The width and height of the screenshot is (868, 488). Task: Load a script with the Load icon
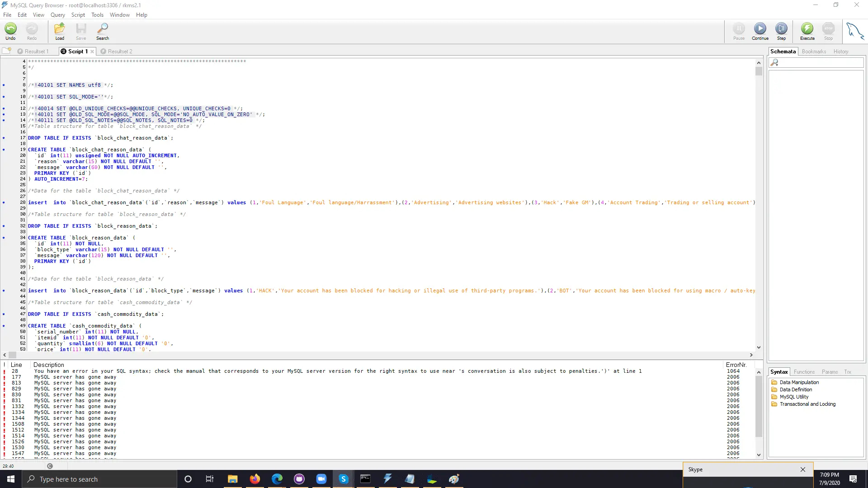(60, 31)
